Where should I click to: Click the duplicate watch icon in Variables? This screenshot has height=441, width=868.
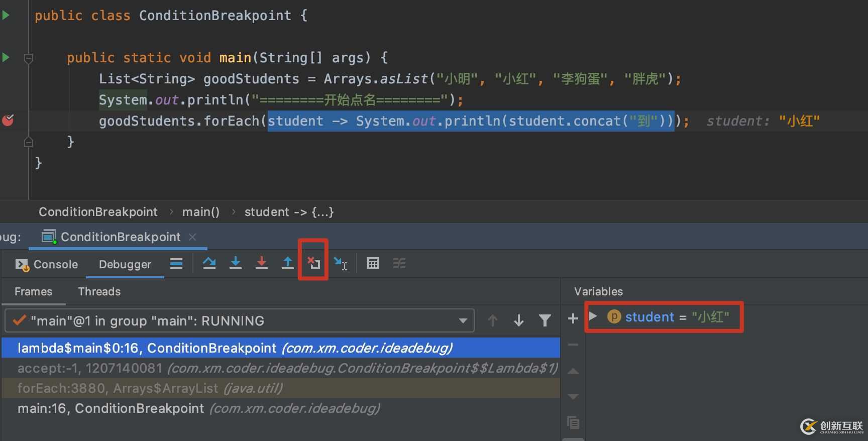point(573,422)
